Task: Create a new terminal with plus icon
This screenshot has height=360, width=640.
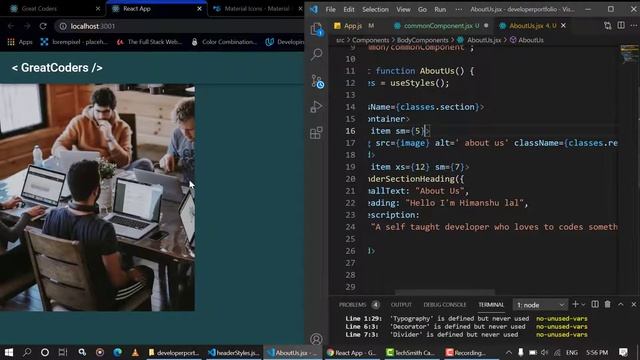Action: 575,304
